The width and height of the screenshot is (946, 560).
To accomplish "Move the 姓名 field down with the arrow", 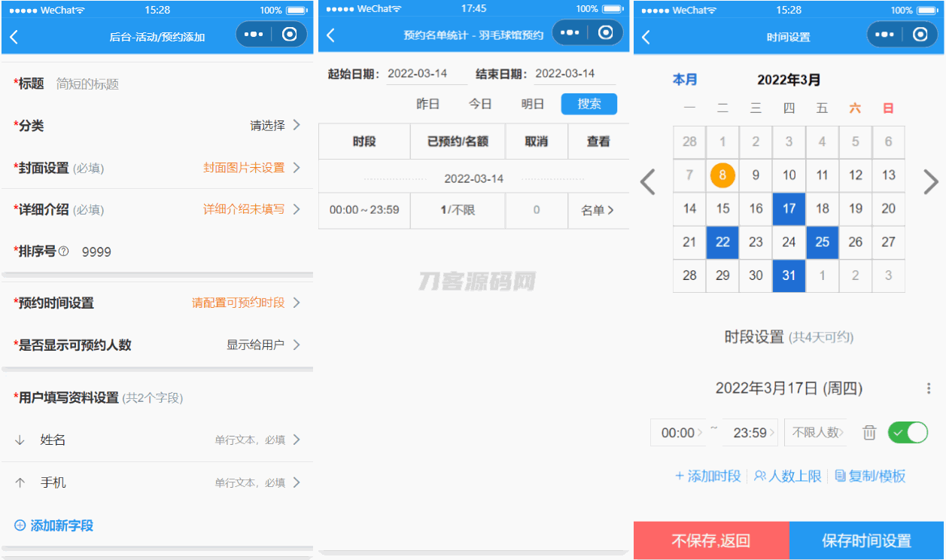I will coord(20,440).
